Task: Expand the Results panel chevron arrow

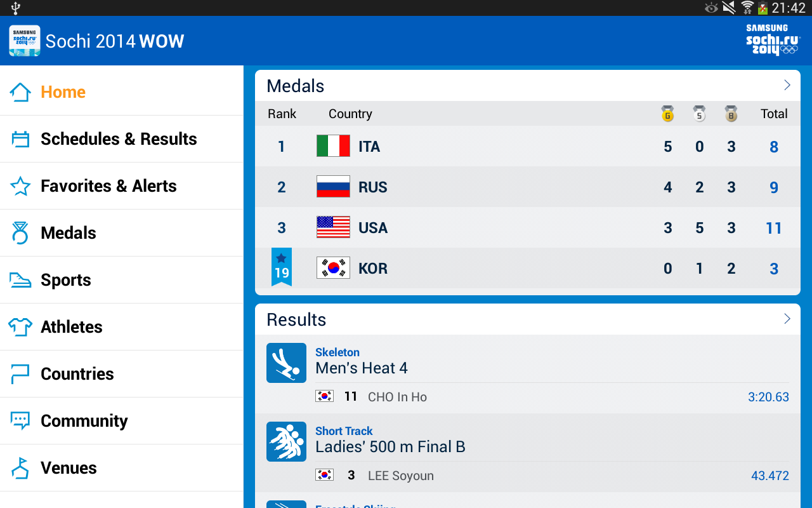Action: coord(787,319)
